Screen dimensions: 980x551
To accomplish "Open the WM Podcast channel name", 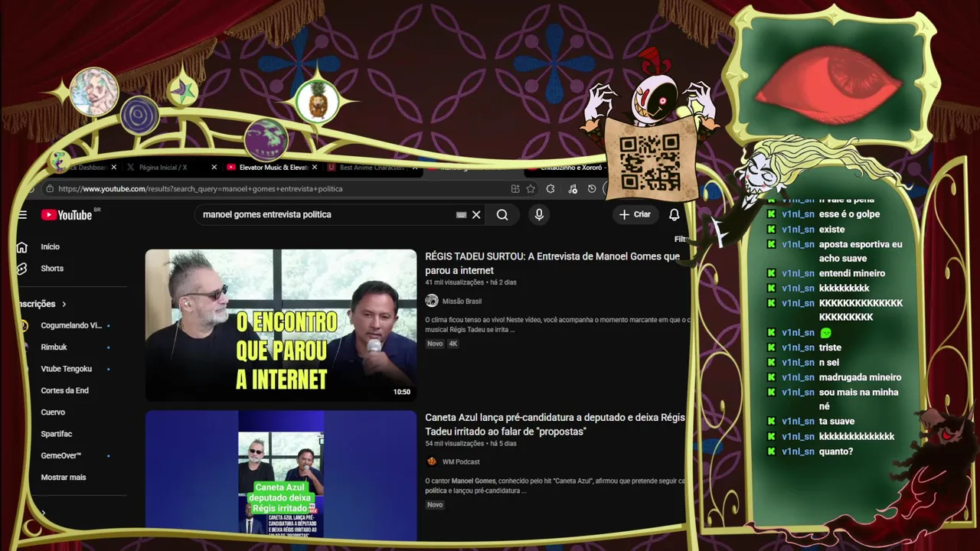I will [x=461, y=461].
